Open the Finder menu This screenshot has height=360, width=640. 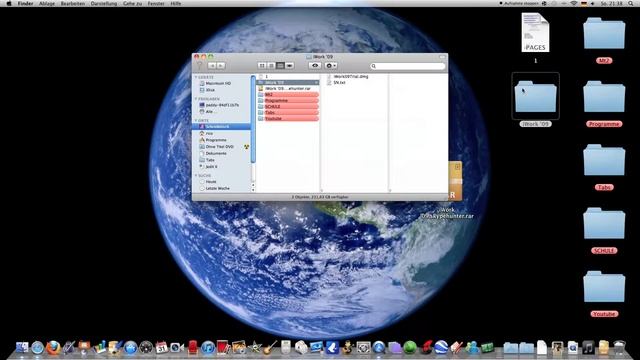tap(25, 3)
